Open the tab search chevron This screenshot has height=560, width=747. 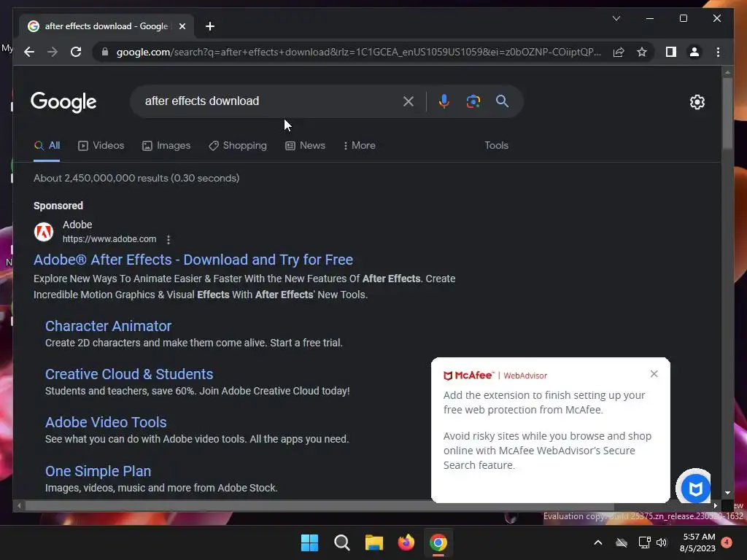tap(616, 18)
